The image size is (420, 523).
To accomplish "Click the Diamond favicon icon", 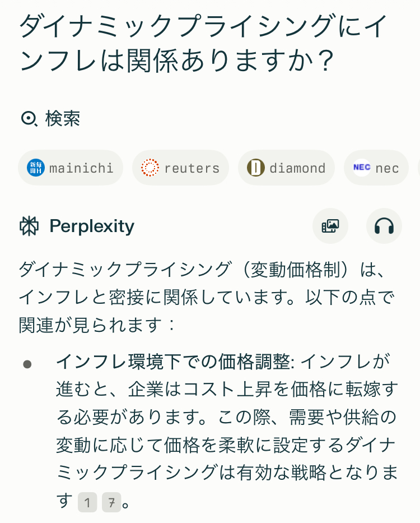I will [x=256, y=168].
